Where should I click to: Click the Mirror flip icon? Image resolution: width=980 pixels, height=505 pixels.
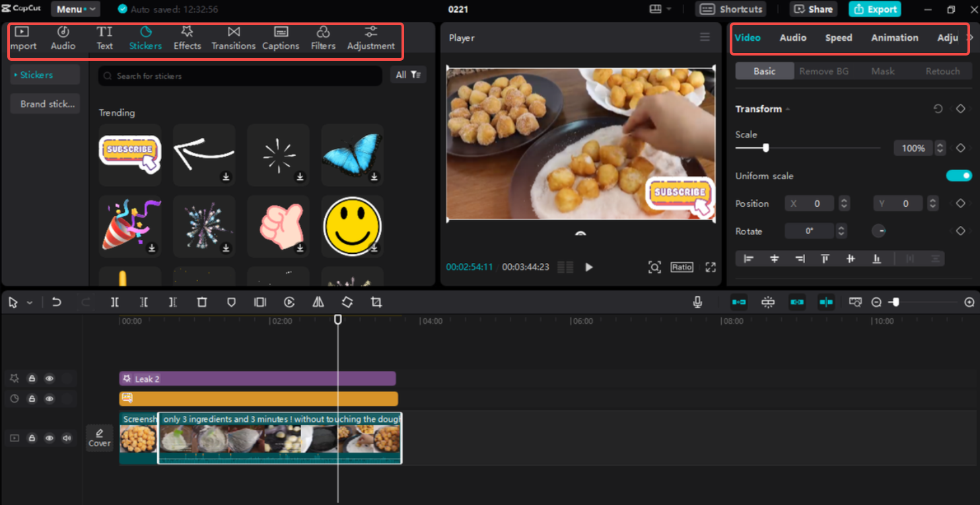pos(318,302)
